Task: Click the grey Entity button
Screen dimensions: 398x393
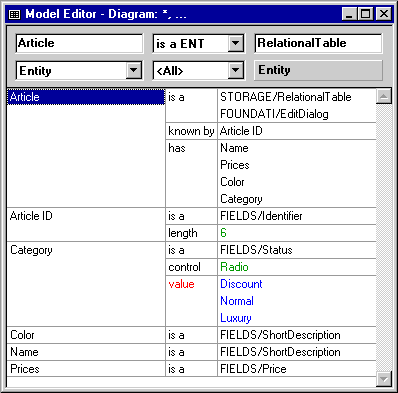Action: [318, 70]
